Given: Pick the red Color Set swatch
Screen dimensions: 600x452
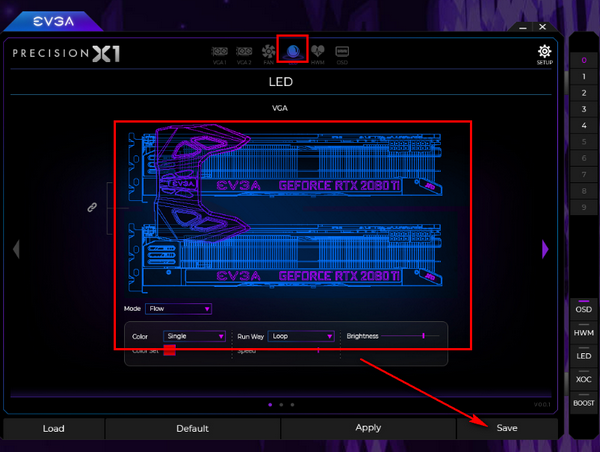Looking at the screenshot, I should (170, 350).
